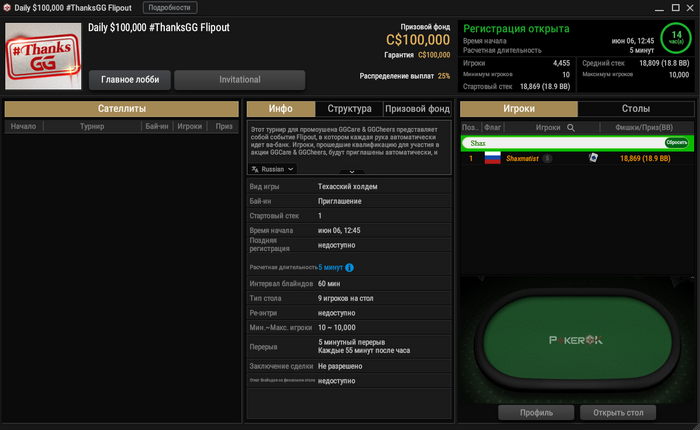
Task: Click the app logo in title bar
Action: [7, 8]
